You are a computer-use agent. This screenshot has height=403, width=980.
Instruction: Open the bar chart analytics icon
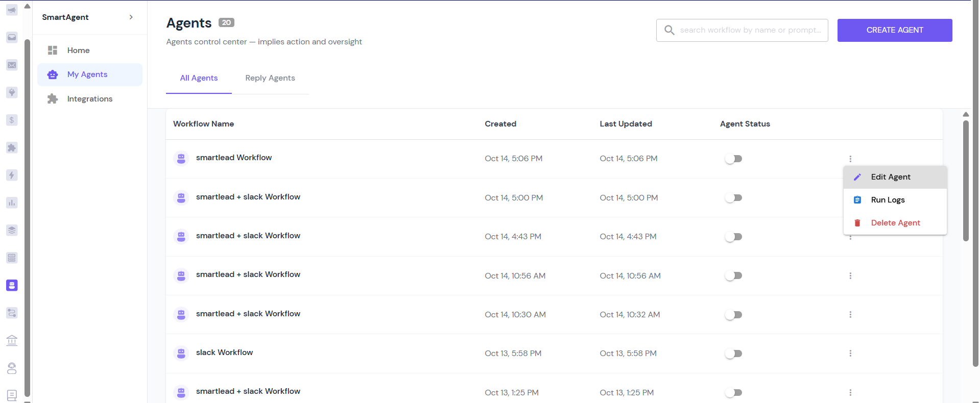point(12,203)
